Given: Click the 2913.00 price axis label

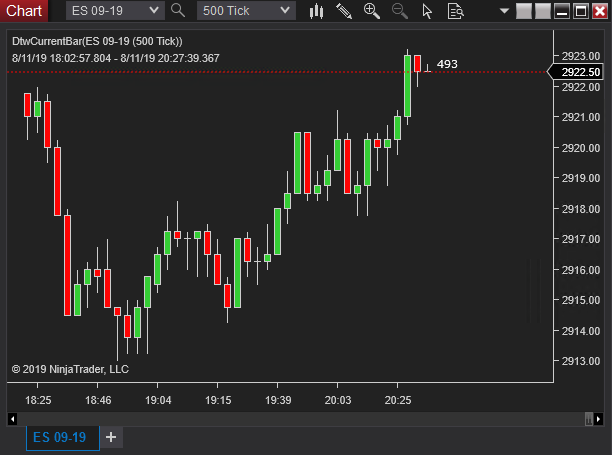Looking at the screenshot, I should tap(581, 361).
